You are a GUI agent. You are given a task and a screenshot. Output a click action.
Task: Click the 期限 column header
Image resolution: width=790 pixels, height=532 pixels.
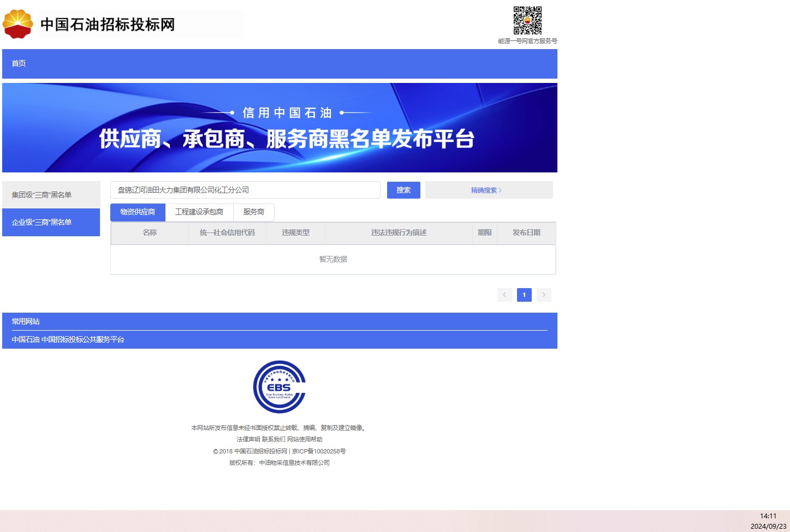point(485,232)
